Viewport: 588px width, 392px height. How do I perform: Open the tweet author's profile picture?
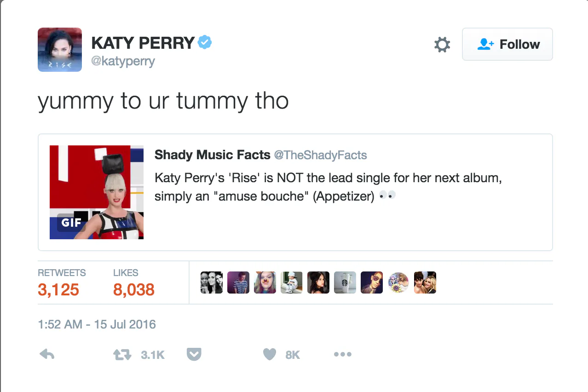pos(60,50)
